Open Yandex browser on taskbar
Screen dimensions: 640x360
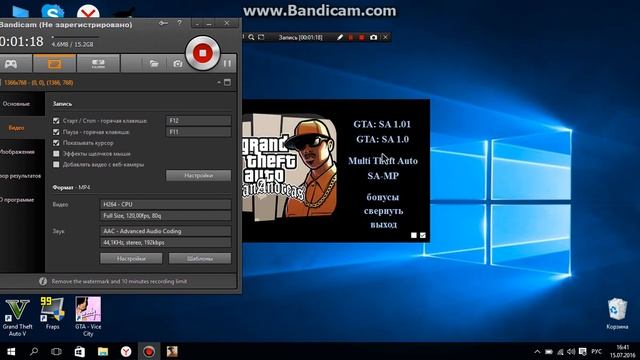coord(126,351)
